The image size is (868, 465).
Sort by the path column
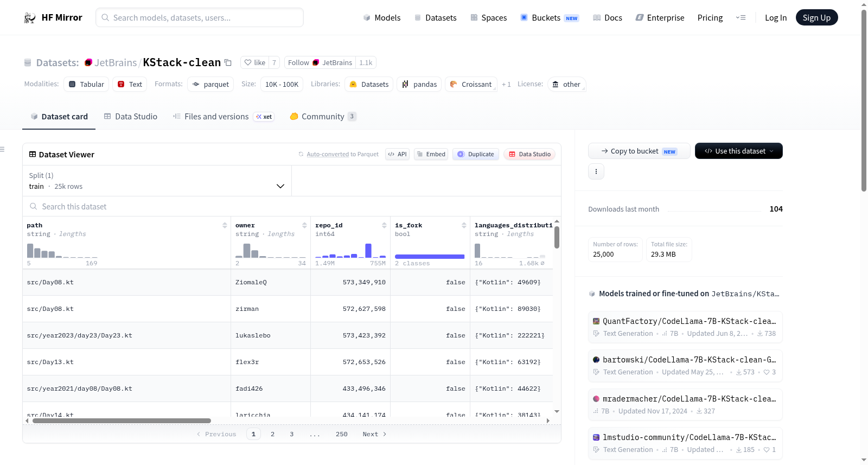(x=225, y=225)
